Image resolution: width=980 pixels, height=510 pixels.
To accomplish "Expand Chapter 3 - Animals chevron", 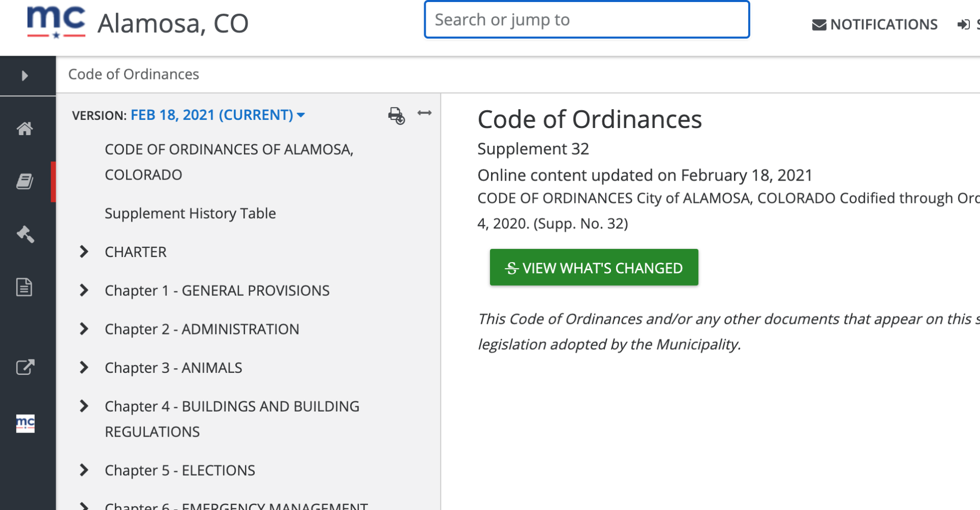I will click(x=84, y=368).
